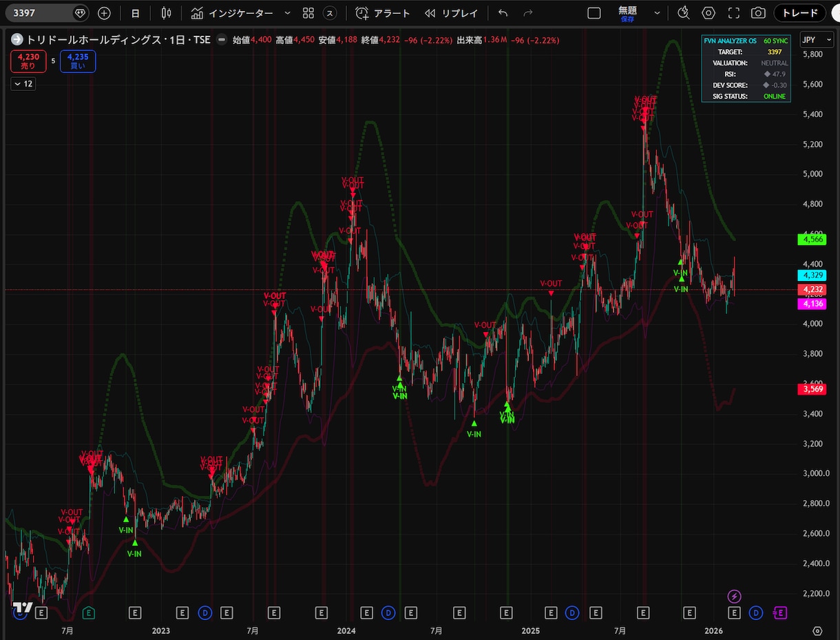Click the market status circle icon
The height and width of the screenshot is (640, 840).
pos(222,40)
